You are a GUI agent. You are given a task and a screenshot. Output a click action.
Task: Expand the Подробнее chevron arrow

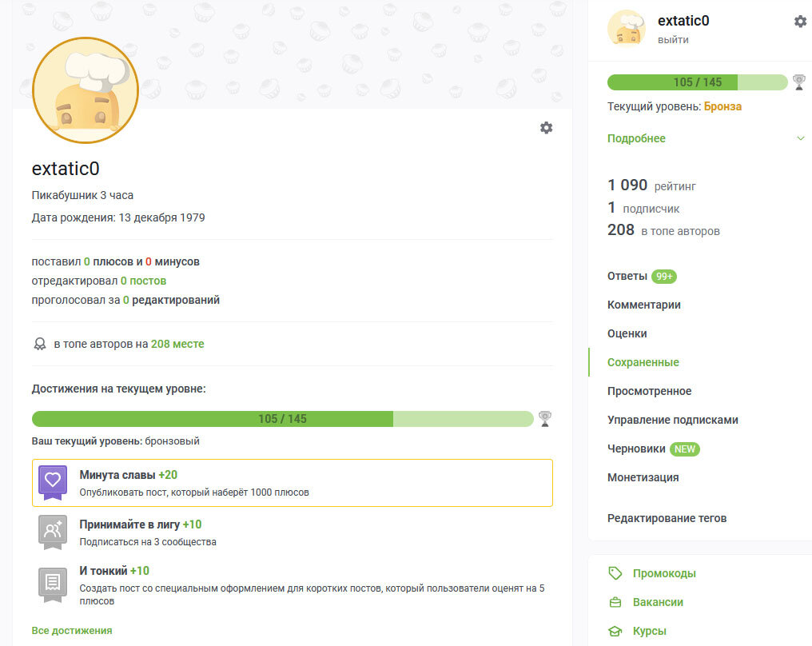(x=800, y=138)
